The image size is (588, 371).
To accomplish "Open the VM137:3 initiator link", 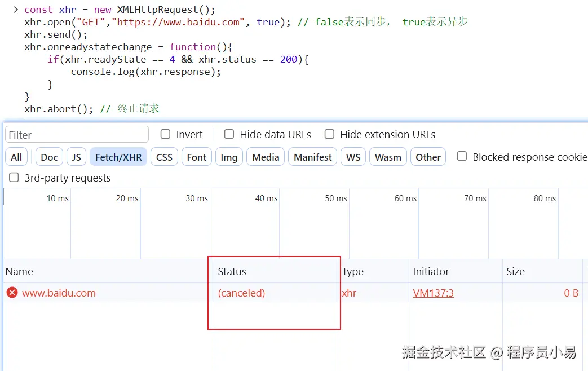I will 433,293.
